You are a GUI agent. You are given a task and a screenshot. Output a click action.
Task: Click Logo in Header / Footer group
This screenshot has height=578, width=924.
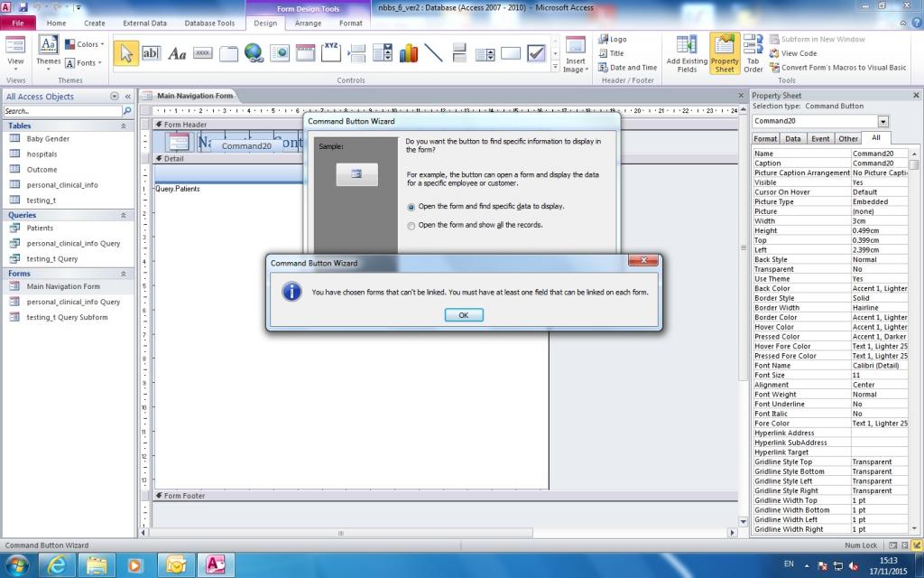click(x=613, y=39)
